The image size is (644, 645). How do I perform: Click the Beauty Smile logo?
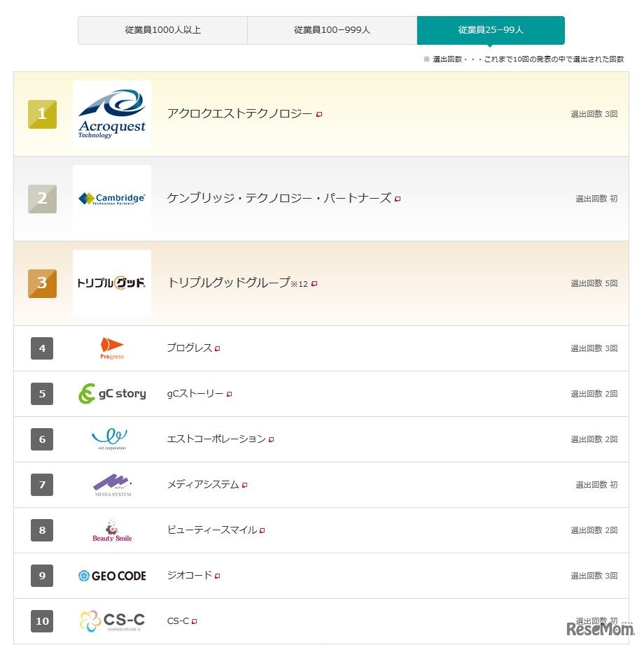(x=112, y=530)
